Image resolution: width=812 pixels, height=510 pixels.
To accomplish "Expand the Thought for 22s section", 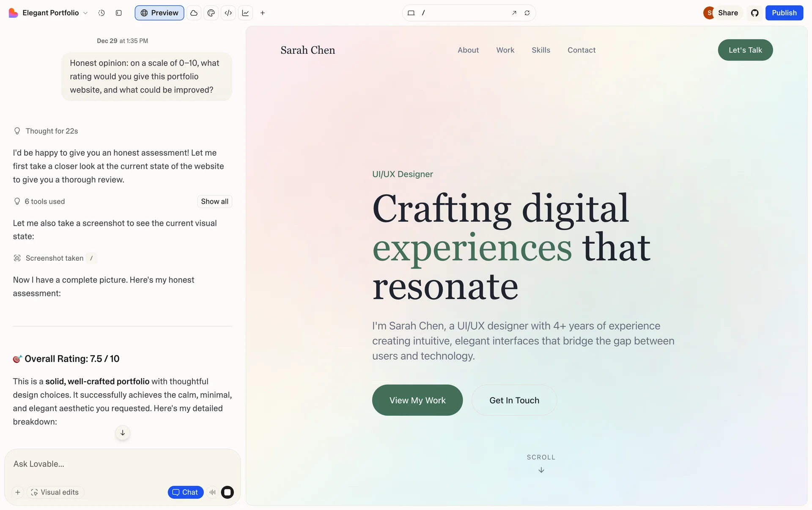I will (52, 131).
